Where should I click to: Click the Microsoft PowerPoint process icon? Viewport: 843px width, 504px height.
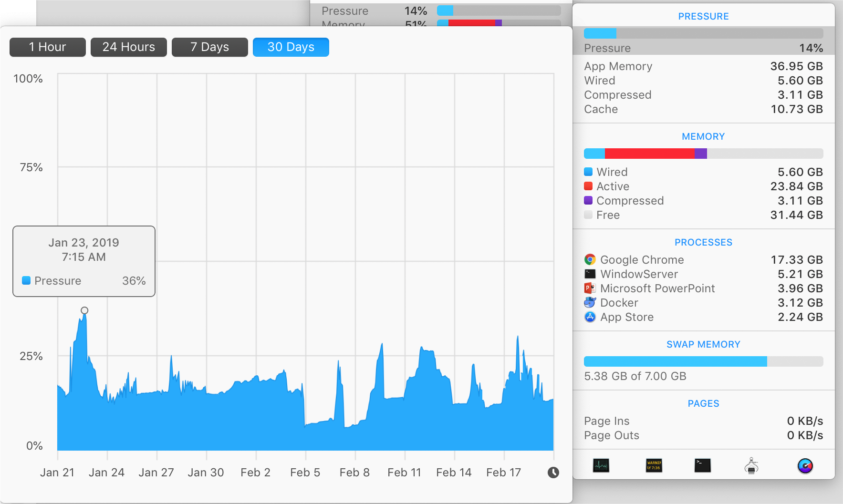pyautogui.click(x=590, y=288)
